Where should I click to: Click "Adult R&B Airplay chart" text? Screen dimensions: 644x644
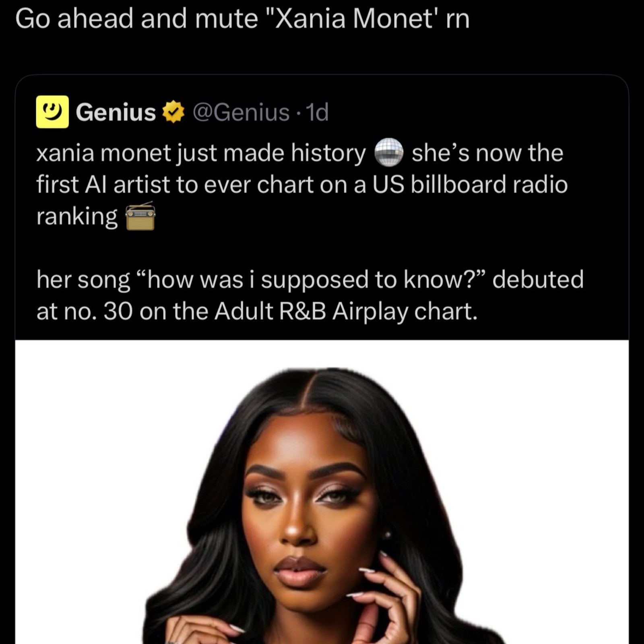345,312
